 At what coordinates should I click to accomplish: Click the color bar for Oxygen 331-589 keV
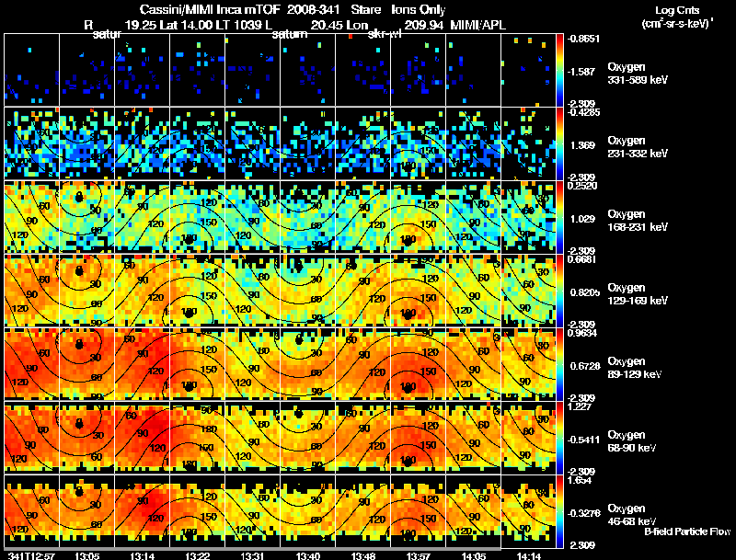coord(559,71)
